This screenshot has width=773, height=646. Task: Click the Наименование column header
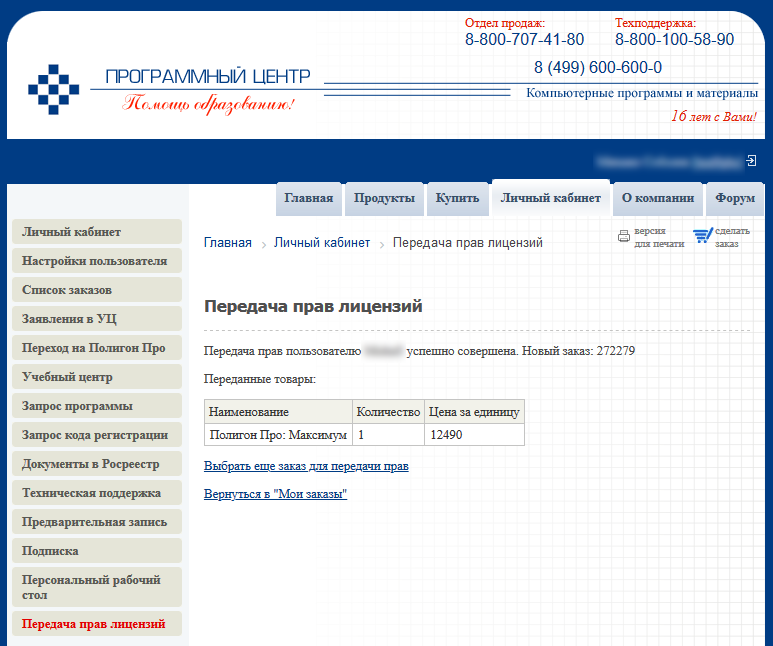click(x=279, y=412)
